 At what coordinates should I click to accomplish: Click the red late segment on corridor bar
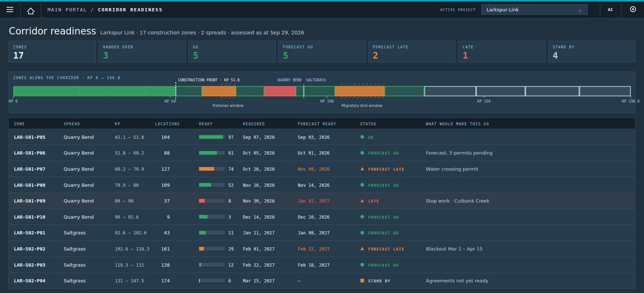pos(280,91)
